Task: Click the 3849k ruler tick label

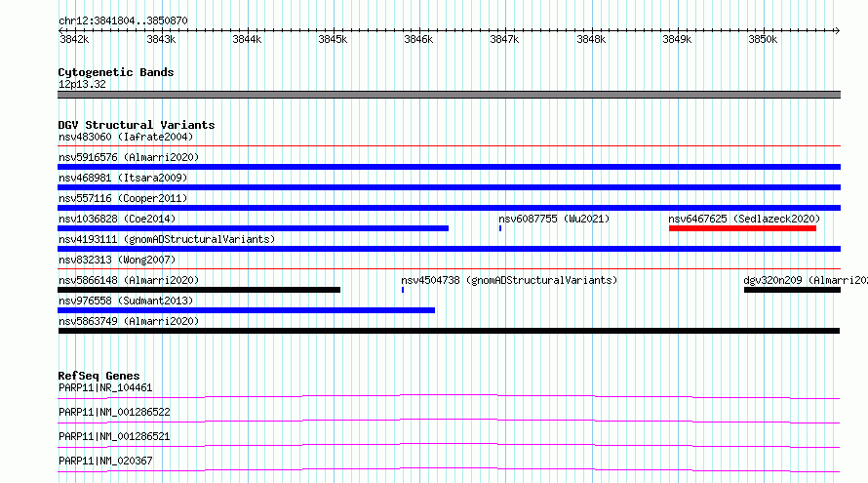Action: click(677, 39)
